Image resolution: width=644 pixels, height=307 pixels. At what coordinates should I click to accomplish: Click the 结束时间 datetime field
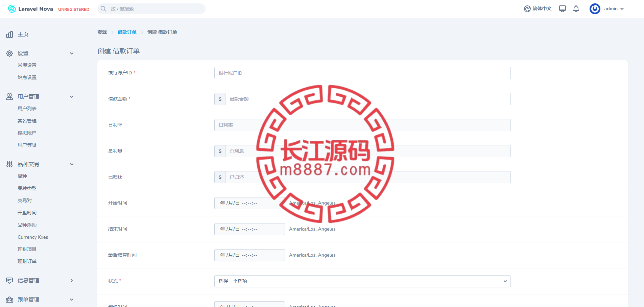pyautogui.click(x=249, y=229)
